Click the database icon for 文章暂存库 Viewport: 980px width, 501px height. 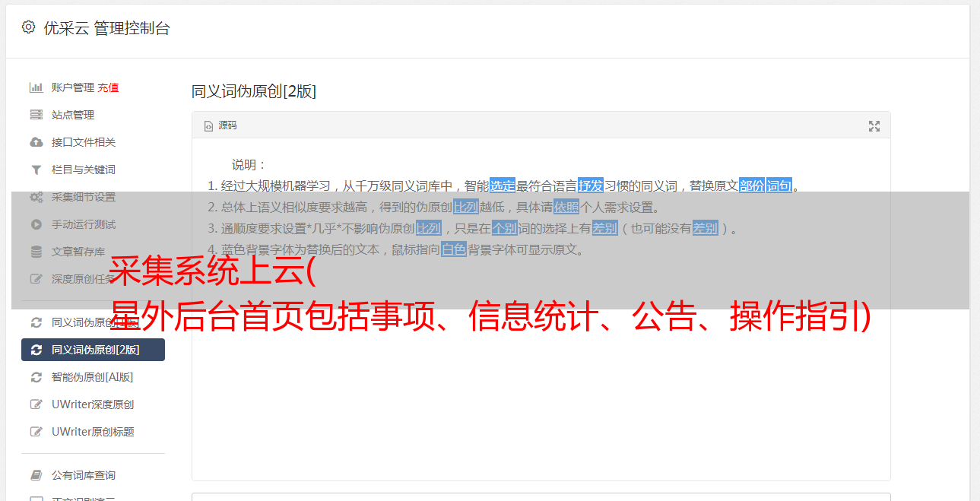36,252
